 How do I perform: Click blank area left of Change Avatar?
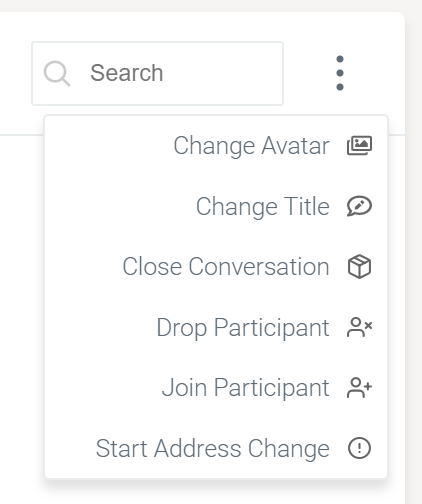coord(109,146)
